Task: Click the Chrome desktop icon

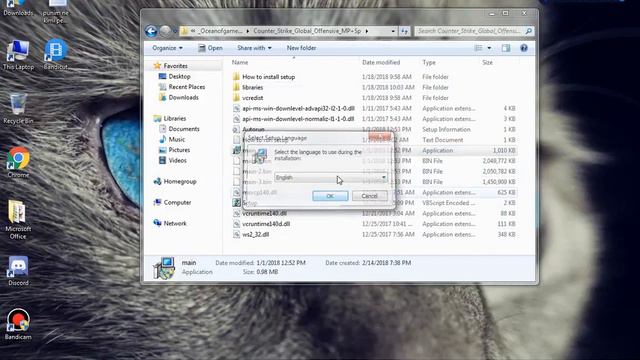Action: click(18, 163)
